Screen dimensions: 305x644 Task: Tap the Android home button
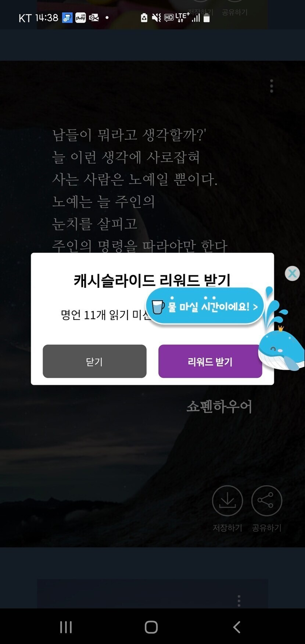(x=151, y=627)
